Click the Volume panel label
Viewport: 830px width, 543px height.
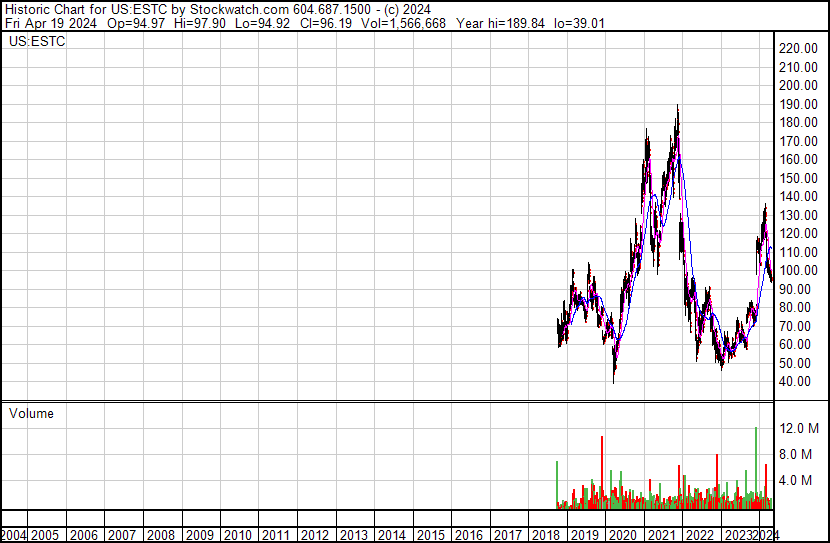point(31,414)
